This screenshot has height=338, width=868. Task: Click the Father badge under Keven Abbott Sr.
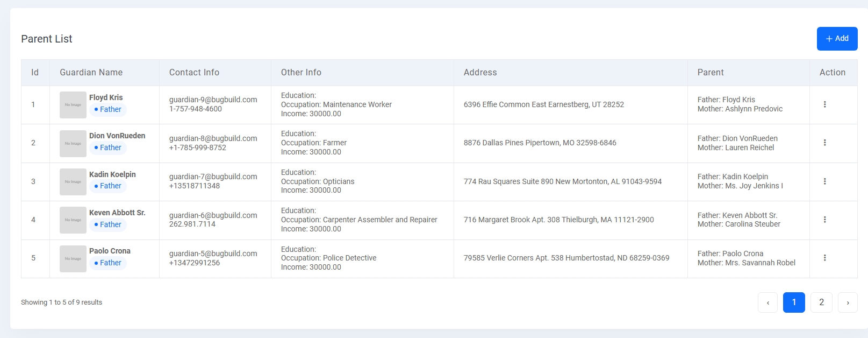[x=108, y=224]
